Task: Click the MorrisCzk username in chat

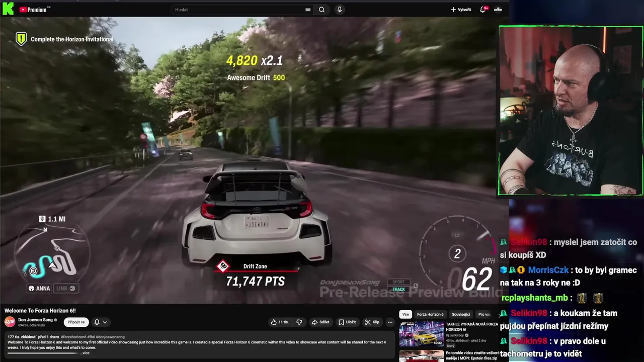Action: point(548,270)
